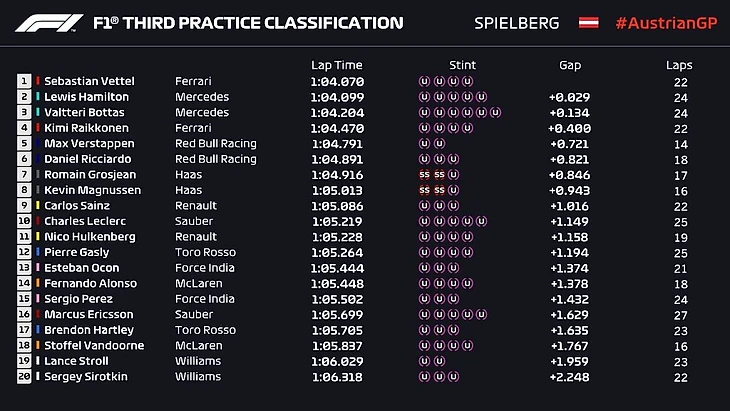Select driver name Lewis Hamilton
The width and height of the screenshot is (730, 411).
87,97
